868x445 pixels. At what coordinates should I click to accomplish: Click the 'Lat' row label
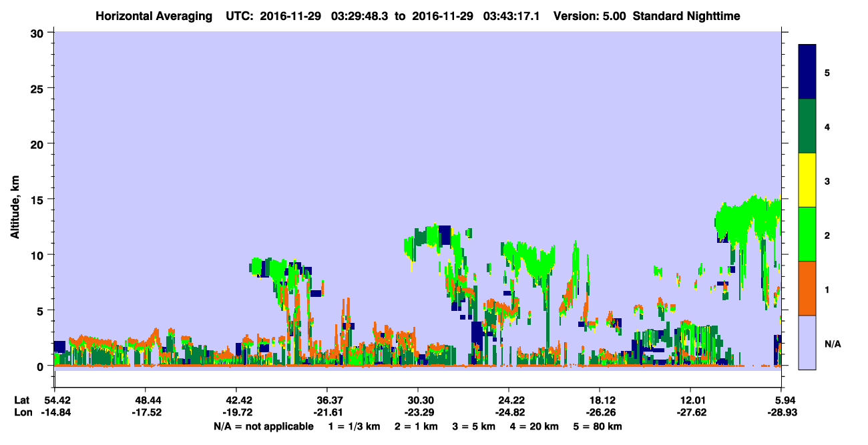point(21,400)
